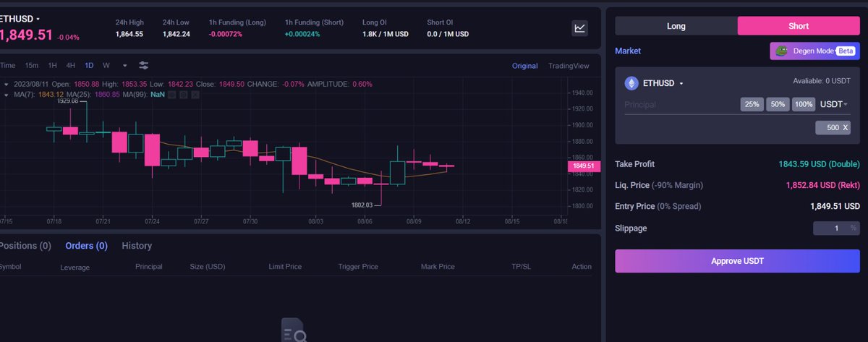
Task: Select the Time chart view
Action: pyautogui.click(x=8, y=65)
